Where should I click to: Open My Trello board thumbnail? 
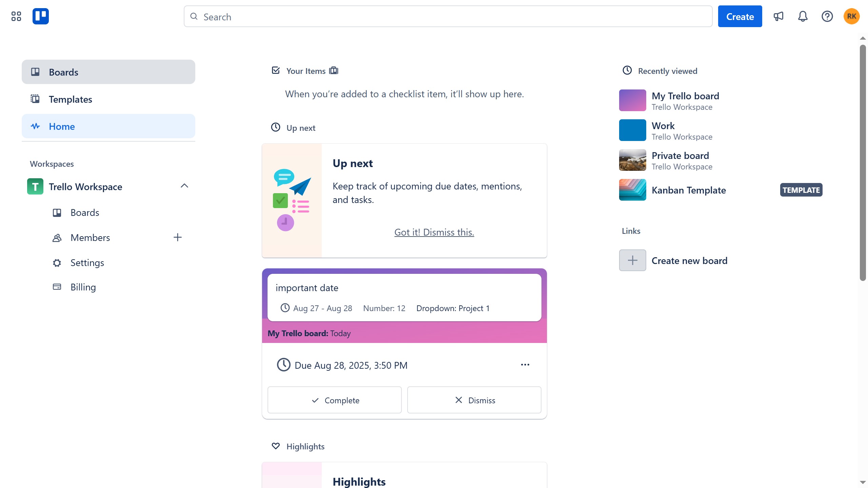pyautogui.click(x=632, y=100)
